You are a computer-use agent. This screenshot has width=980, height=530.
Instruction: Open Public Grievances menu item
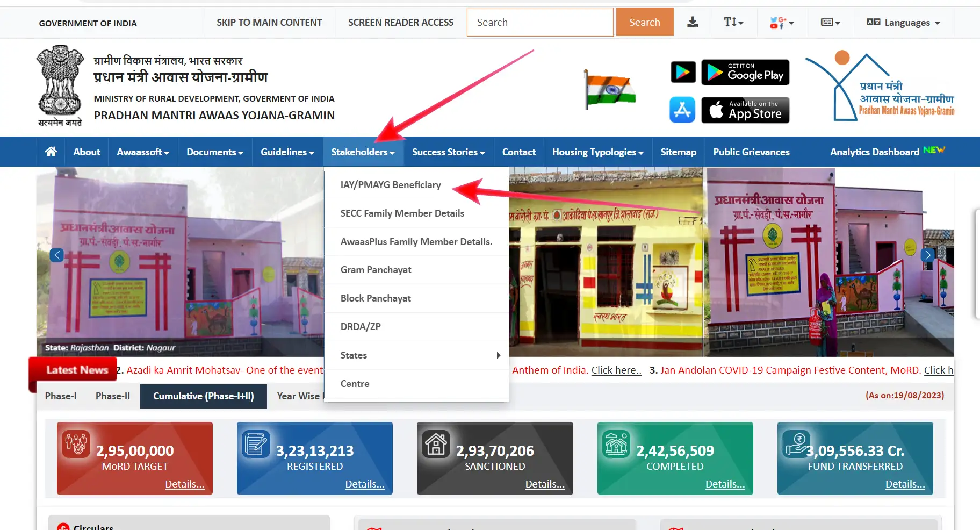(751, 152)
